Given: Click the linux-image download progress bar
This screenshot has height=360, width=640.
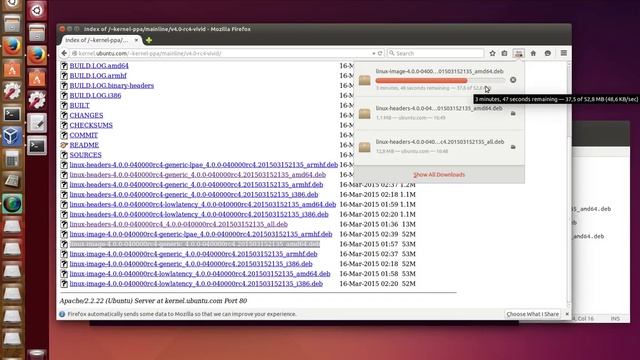Looking at the screenshot, I should pos(440,80).
